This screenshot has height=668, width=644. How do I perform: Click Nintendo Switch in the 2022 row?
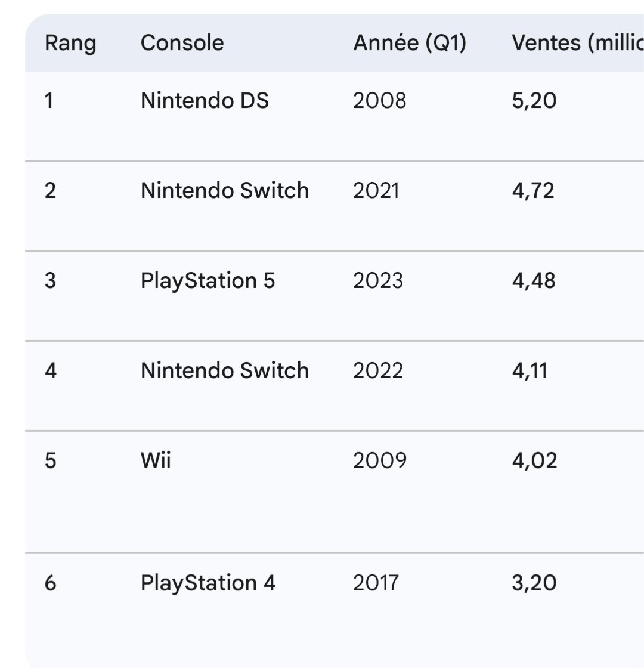224,370
